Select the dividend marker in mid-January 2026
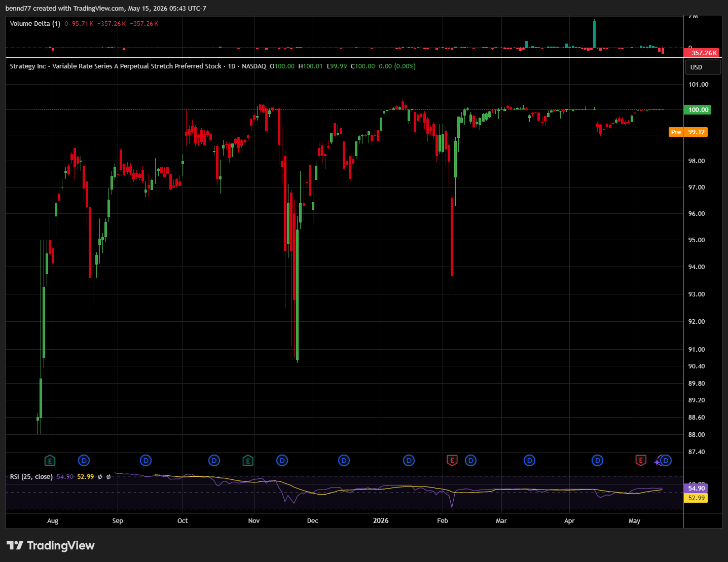Image resolution: width=728 pixels, height=562 pixels. [x=409, y=461]
